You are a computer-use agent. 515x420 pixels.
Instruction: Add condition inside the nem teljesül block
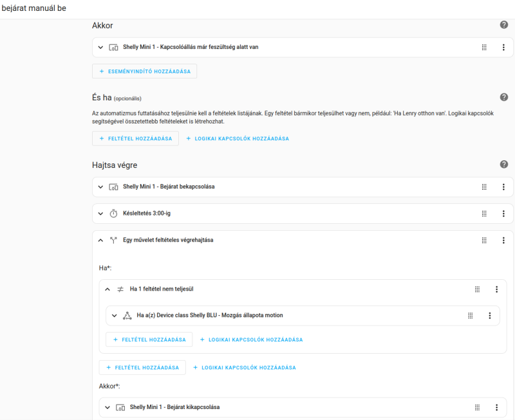click(149, 340)
